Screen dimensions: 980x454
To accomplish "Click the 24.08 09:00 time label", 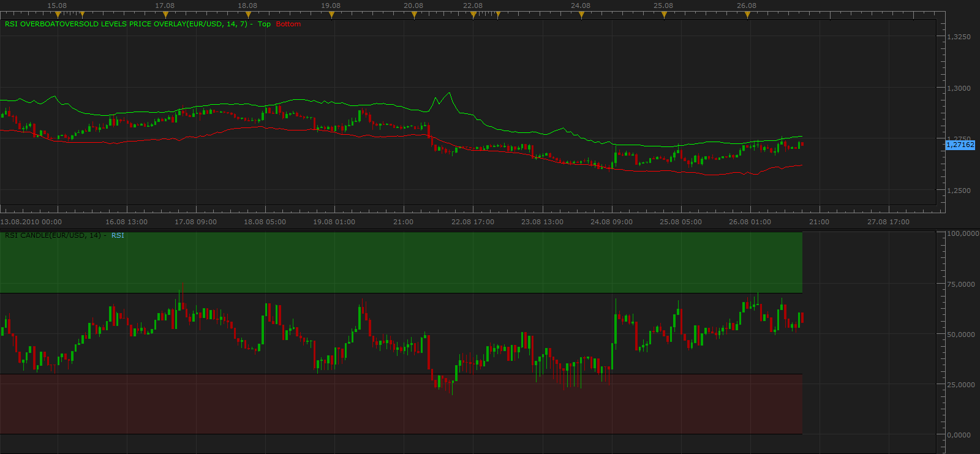I will coord(611,222).
